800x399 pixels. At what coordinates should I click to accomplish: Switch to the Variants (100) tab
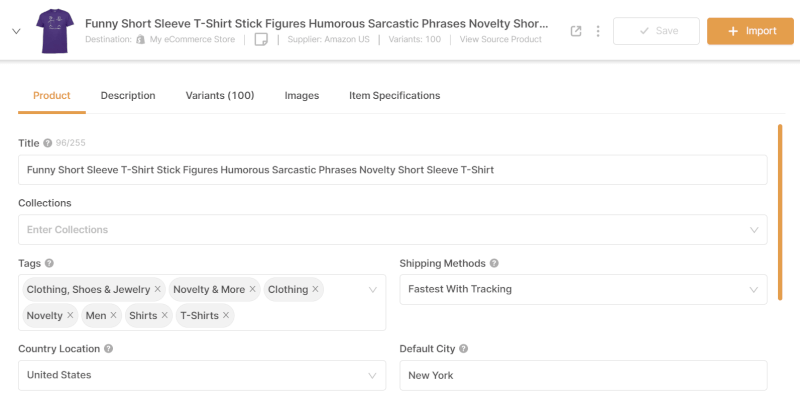tap(220, 95)
